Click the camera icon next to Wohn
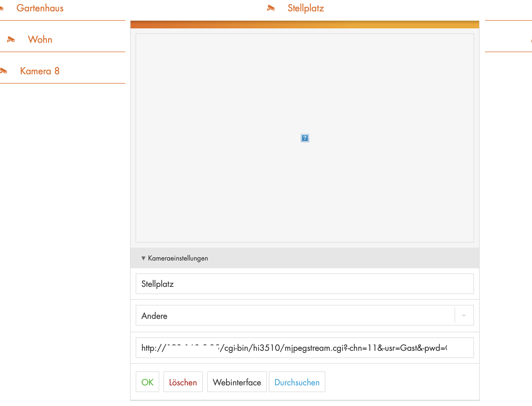The image size is (532, 406). point(11,39)
